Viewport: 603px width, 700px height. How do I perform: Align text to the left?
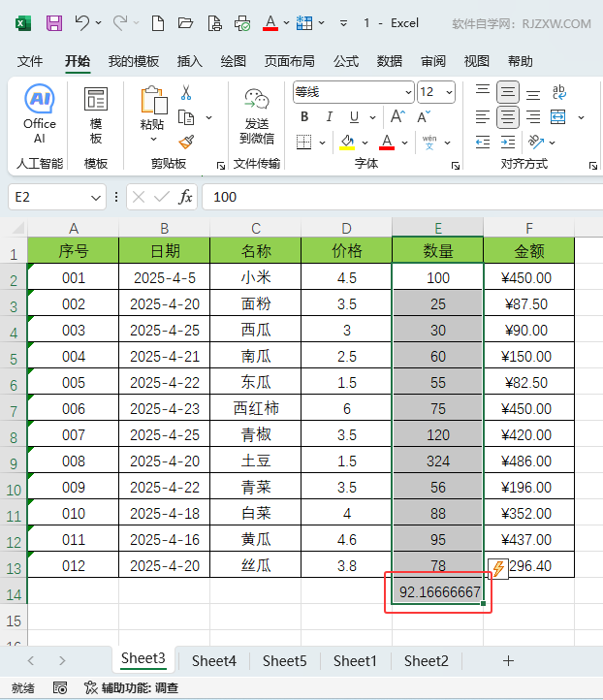483,117
